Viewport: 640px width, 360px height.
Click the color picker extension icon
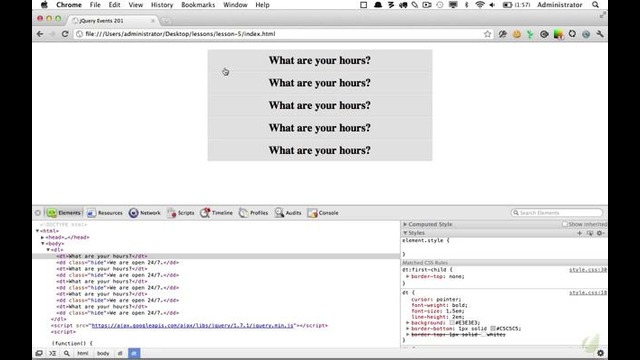point(558,34)
